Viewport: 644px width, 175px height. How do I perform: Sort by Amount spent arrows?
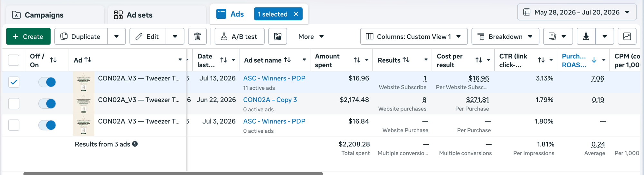tap(357, 60)
